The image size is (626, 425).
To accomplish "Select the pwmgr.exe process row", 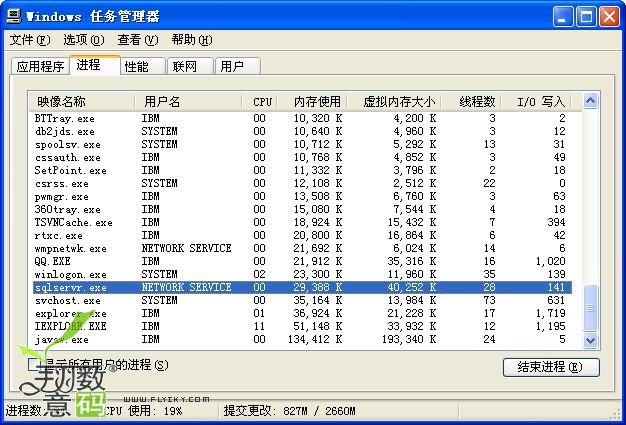I will click(x=302, y=196).
